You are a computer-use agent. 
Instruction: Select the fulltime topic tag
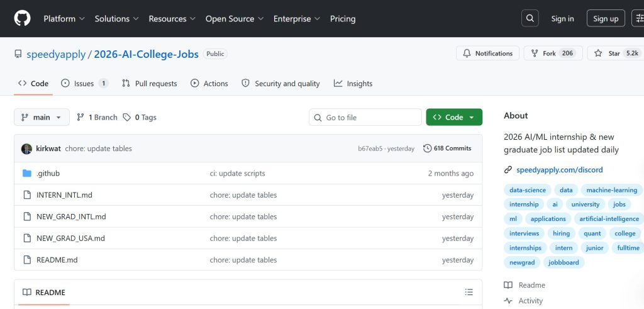point(628,248)
